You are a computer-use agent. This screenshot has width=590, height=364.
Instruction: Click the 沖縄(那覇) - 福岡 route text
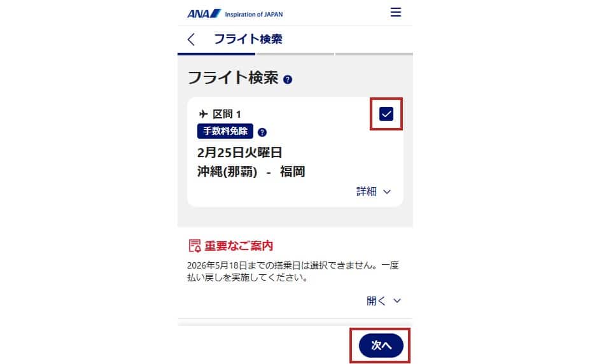click(x=251, y=172)
